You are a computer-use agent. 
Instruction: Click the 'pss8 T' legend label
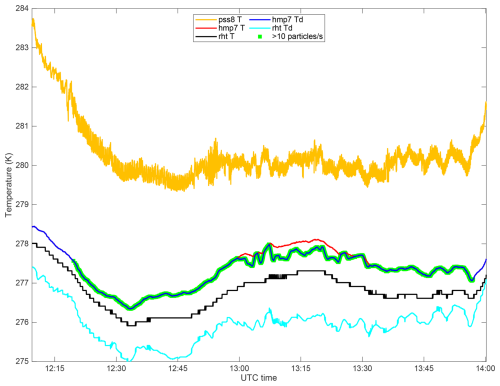[x=230, y=20]
